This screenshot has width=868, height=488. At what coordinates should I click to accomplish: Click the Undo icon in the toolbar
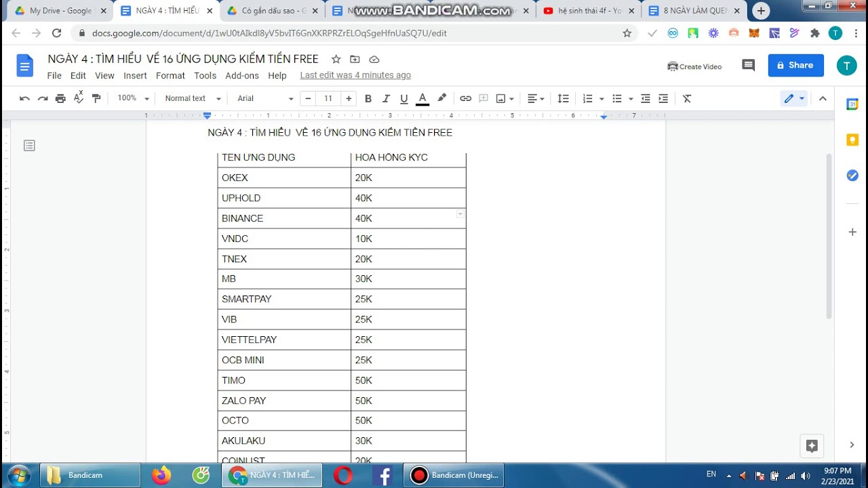[x=24, y=98]
